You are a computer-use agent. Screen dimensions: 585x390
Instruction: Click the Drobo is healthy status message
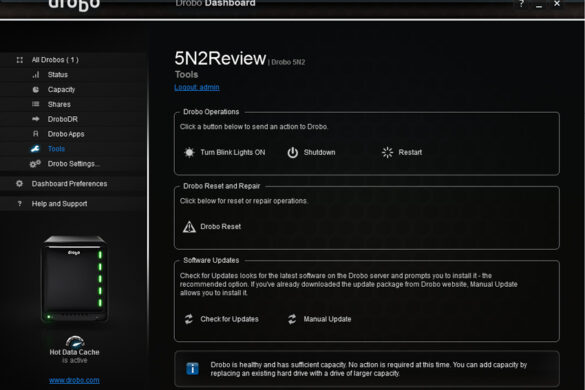tap(369, 369)
